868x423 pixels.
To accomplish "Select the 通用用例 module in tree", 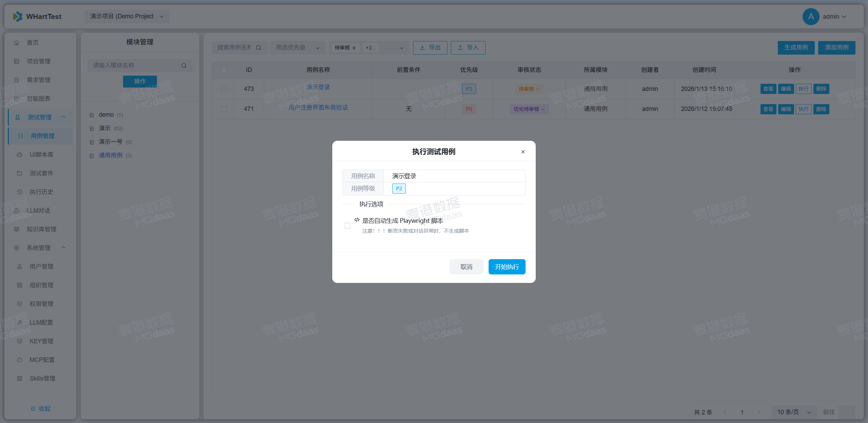I will [111, 155].
